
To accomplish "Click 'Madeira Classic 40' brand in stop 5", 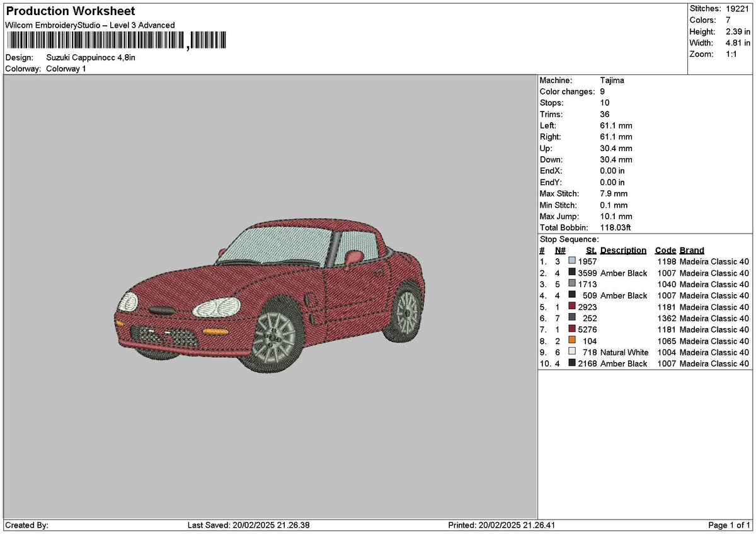I will [x=714, y=307].
